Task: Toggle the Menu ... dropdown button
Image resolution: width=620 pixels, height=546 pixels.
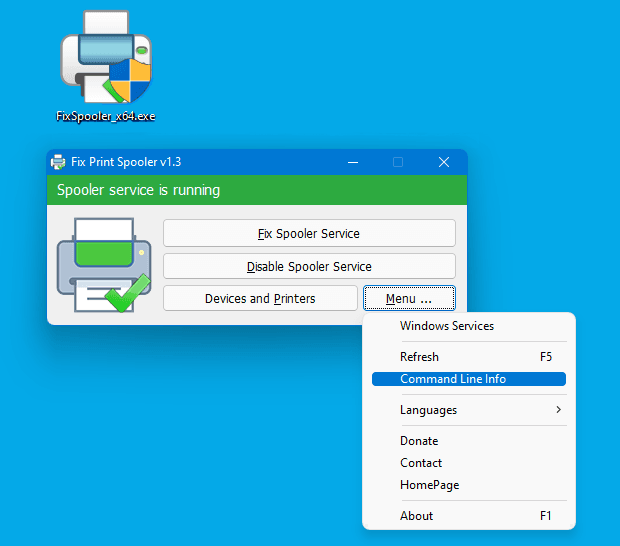Action: tap(409, 298)
